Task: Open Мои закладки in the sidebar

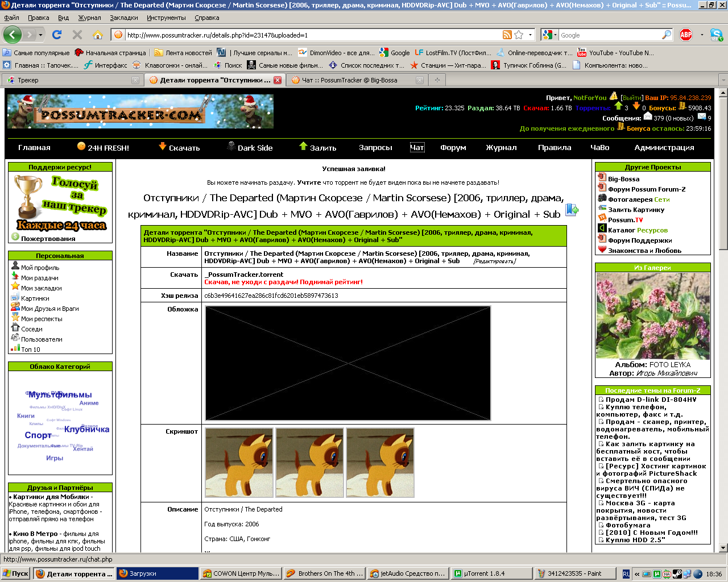Action: pos(42,288)
